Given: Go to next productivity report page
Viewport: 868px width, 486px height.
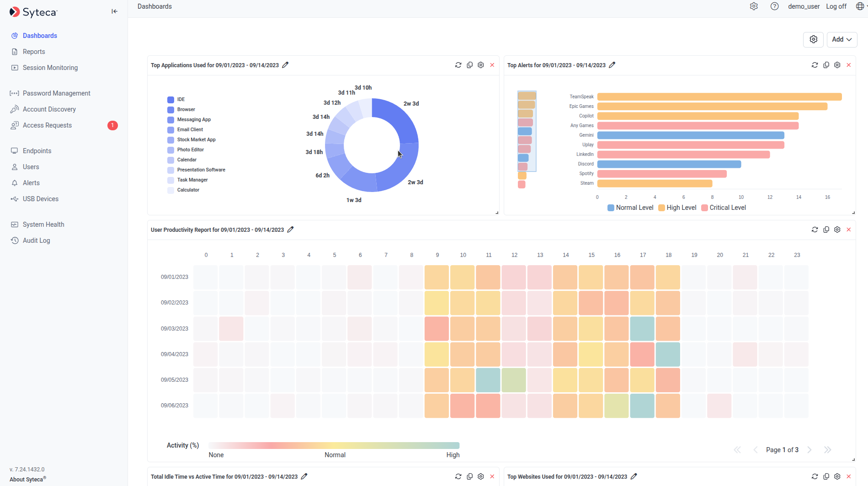Looking at the screenshot, I should (x=809, y=450).
